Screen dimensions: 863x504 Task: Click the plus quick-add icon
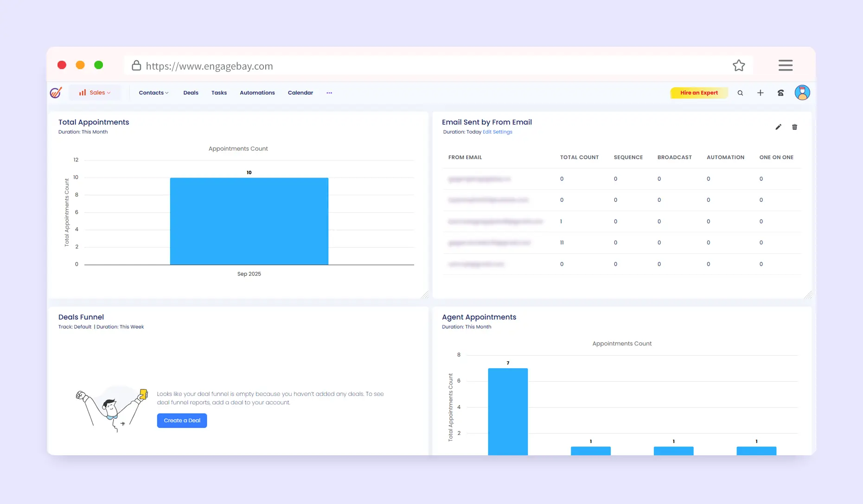(761, 93)
